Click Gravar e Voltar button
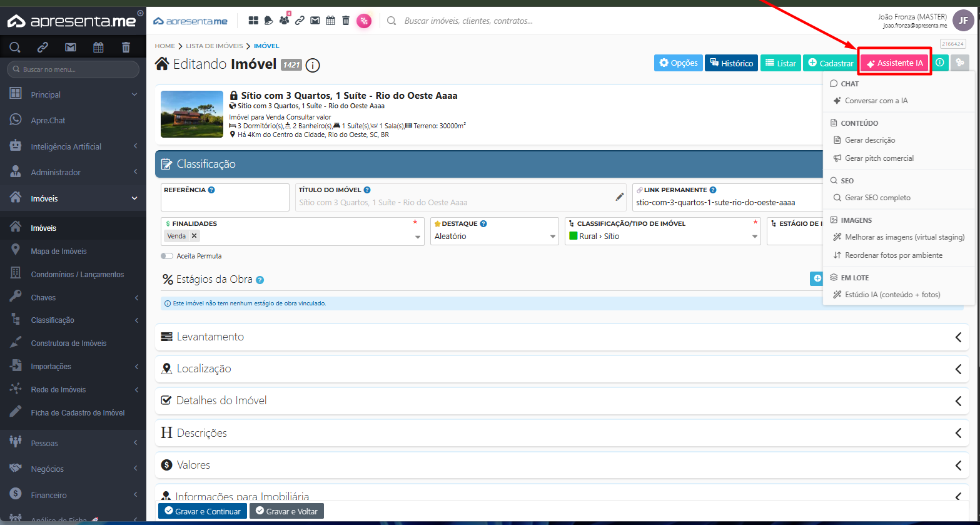The image size is (980, 525). [x=286, y=511]
